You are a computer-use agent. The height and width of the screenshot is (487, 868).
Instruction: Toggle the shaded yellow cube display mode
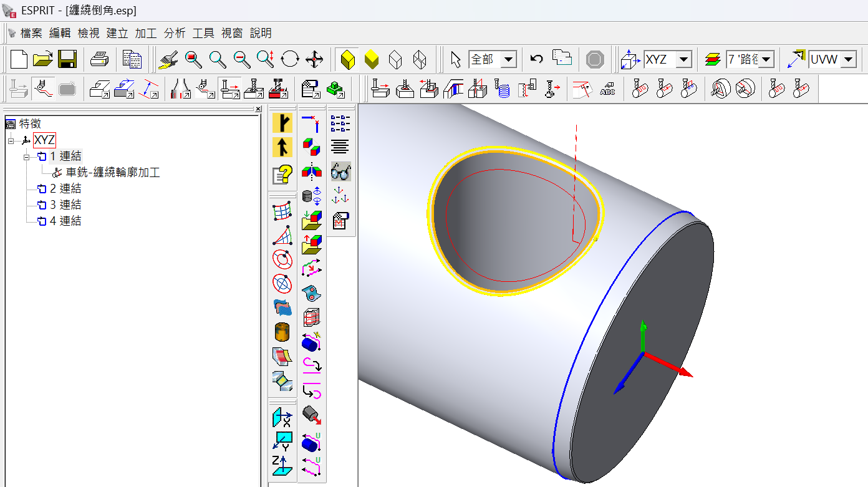pos(372,59)
